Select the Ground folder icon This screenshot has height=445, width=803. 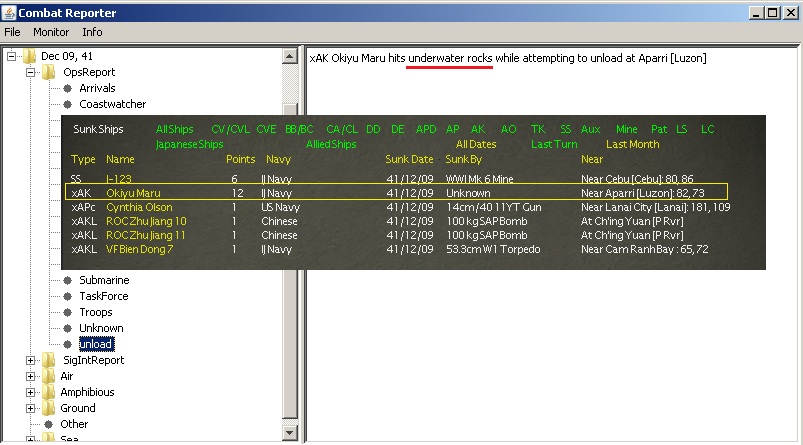point(49,408)
